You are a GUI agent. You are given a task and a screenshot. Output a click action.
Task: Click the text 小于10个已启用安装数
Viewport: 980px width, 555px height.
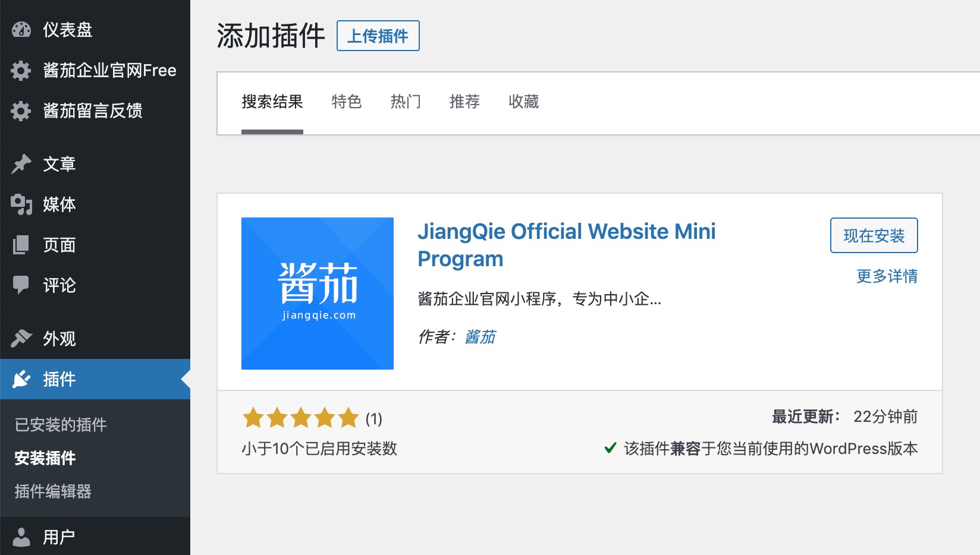pos(319,449)
